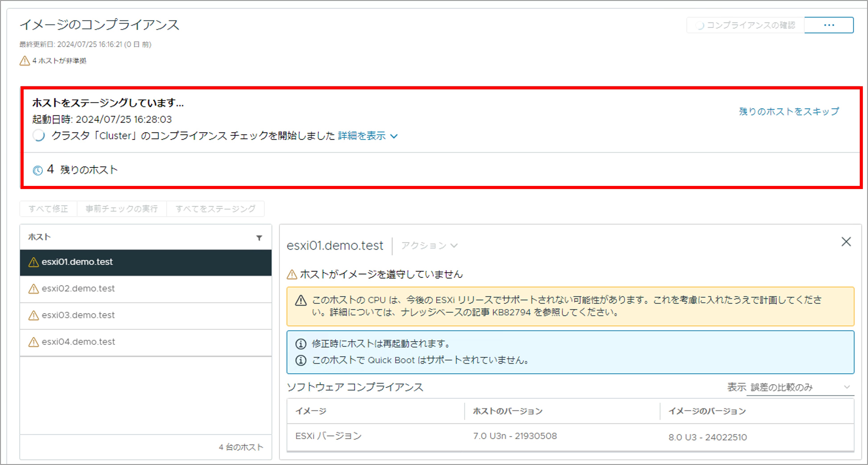Click the remaining hosts clock icon

38,171
